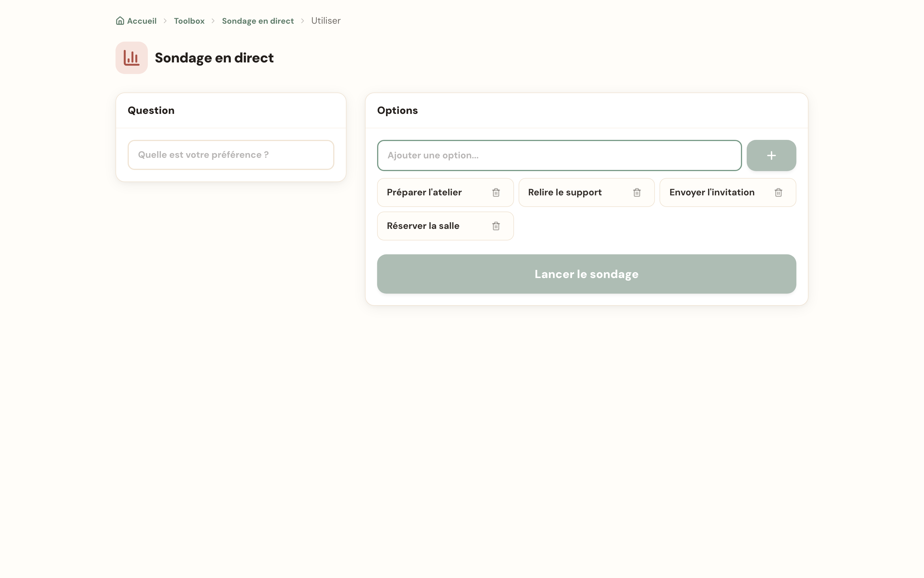Click the bar chart poll icon

coord(131,58)
